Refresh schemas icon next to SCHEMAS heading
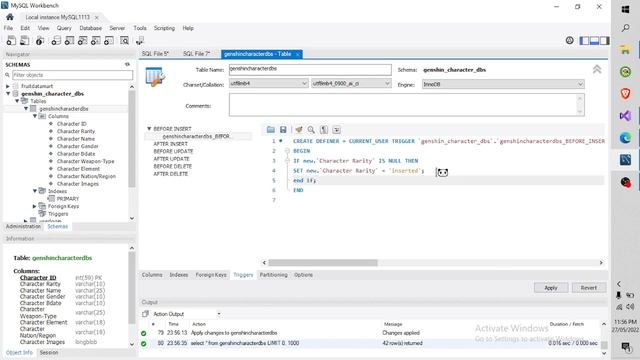The width and height of the screenshot is (640, 360). coord(127,64)
